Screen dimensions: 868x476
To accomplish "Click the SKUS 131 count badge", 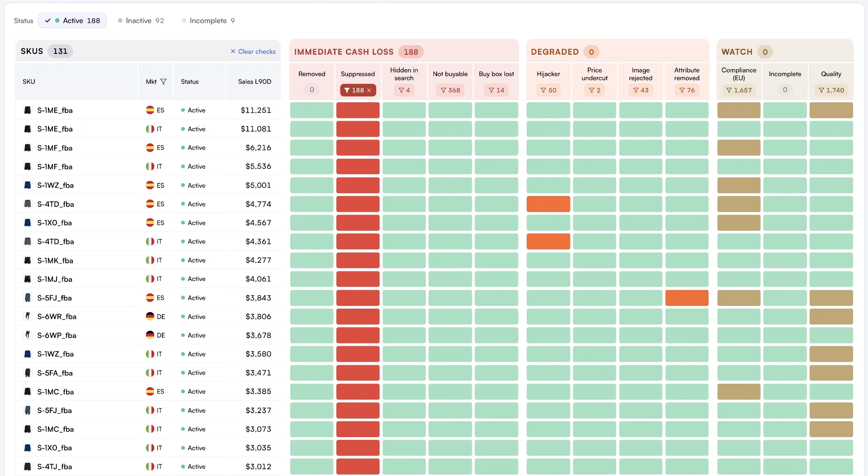I will 60,51.
